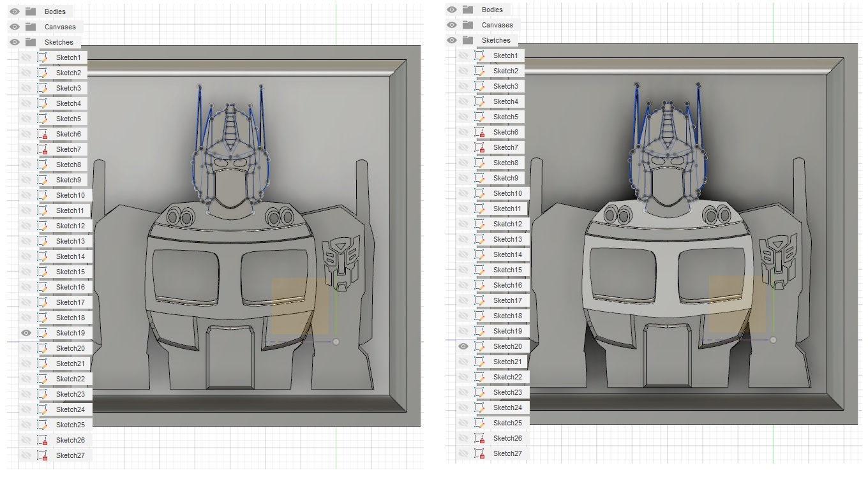Select the locked Sketch6 icon in left browser
This screenshot has width=868, height=477.
tap(43, 134)
